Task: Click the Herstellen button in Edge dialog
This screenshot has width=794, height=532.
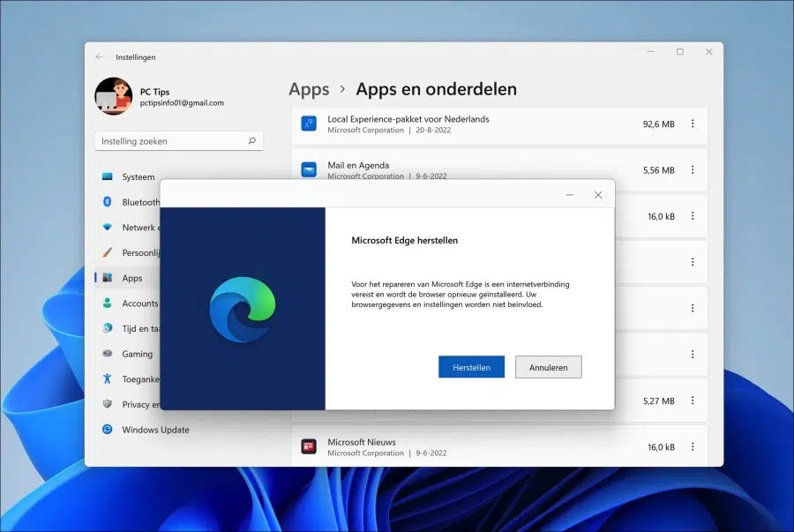Action: 471,367
